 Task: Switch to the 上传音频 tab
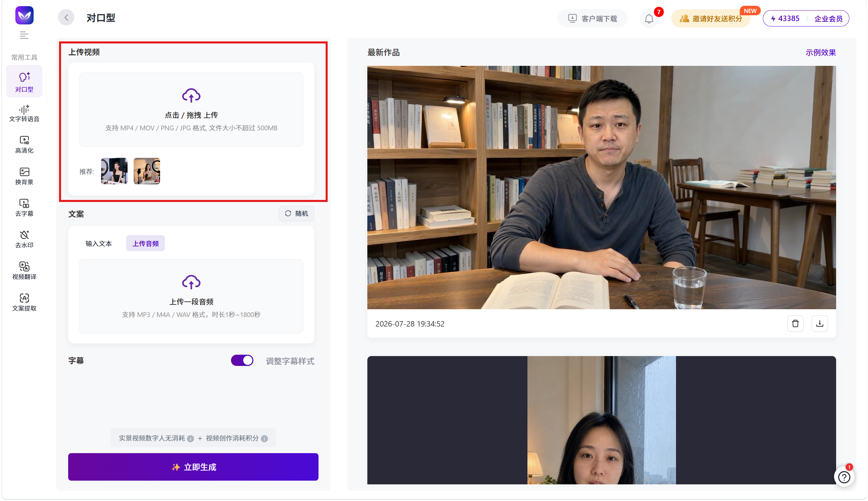[146, 244]
